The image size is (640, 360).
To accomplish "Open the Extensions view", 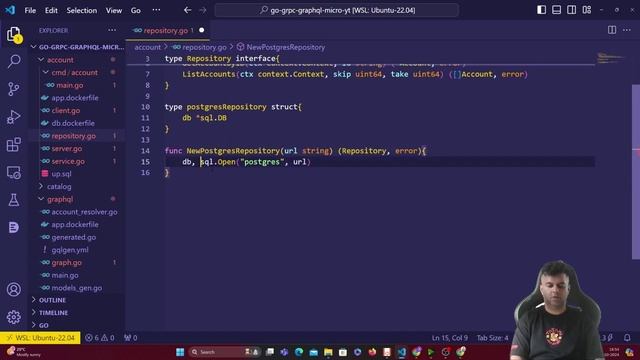I will [x=14, y=144].
